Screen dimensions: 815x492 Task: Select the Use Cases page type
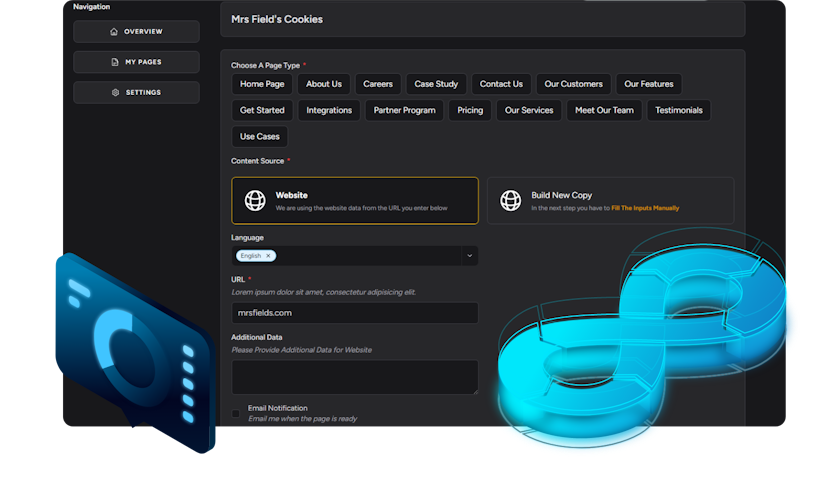(x=260, y=136)
